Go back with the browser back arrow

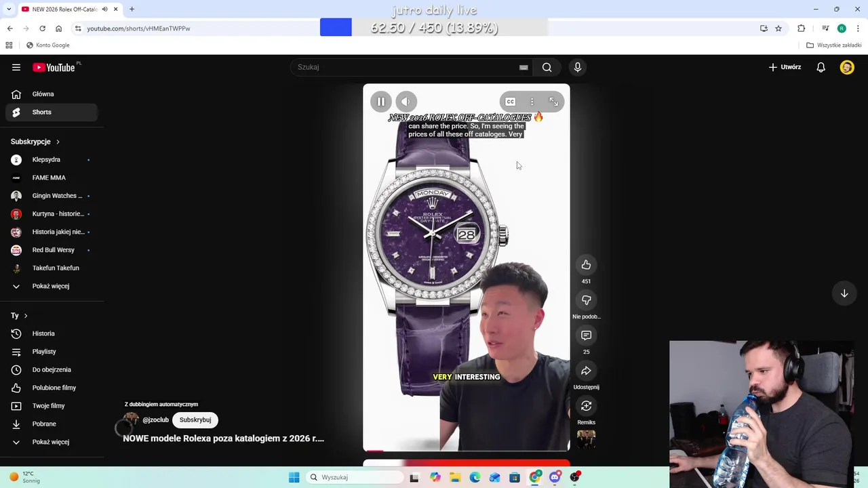click(9, 28)
